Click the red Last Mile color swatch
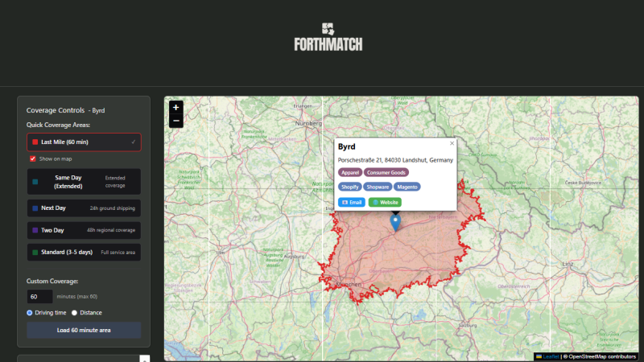 click(x=35, y=142)
